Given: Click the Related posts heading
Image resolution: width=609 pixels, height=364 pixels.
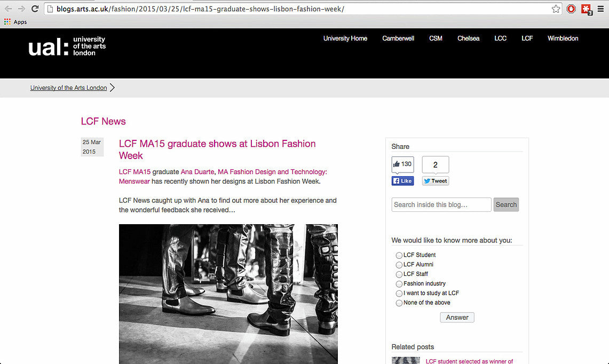Looking at the screenshot, I should 413,347.
